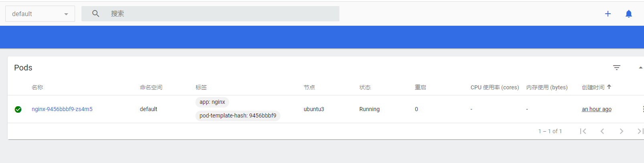Viewport: 644px width, 163px height.
Task: Sort by 创建时间 column header
Action: click(593, 87)
